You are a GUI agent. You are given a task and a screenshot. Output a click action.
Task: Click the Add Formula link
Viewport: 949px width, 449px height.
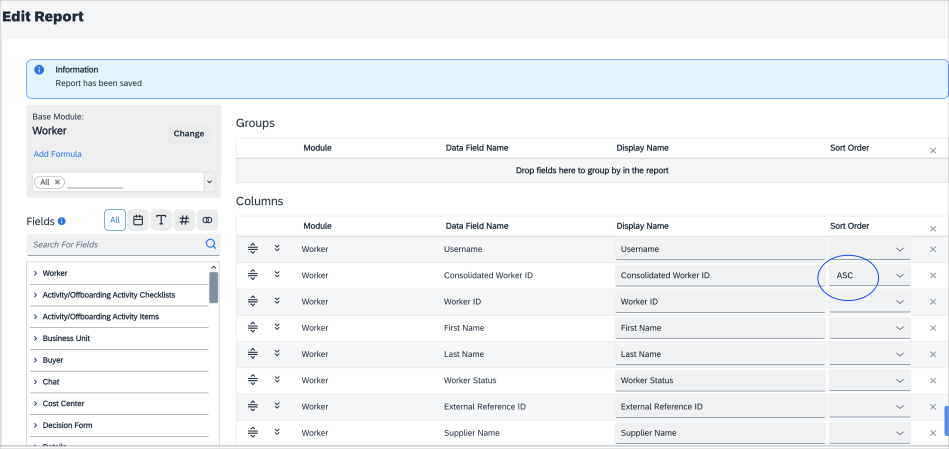[x=57, y=154]
